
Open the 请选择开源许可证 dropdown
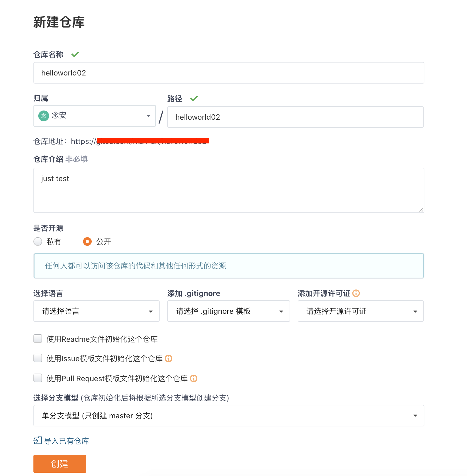point(360,311)
